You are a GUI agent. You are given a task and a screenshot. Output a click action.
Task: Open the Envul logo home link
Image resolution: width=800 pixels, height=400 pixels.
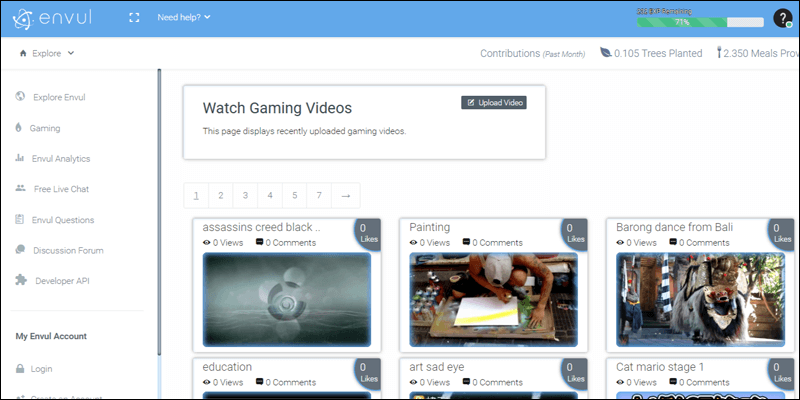52,18
